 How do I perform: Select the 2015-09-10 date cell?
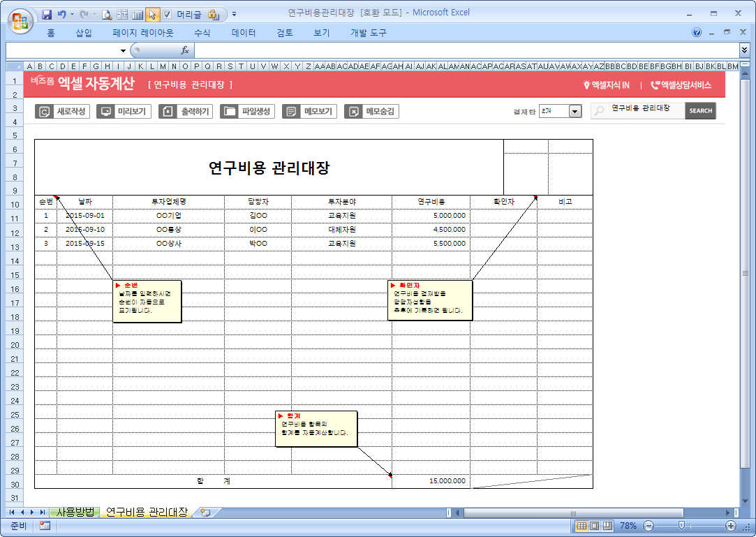85,230
